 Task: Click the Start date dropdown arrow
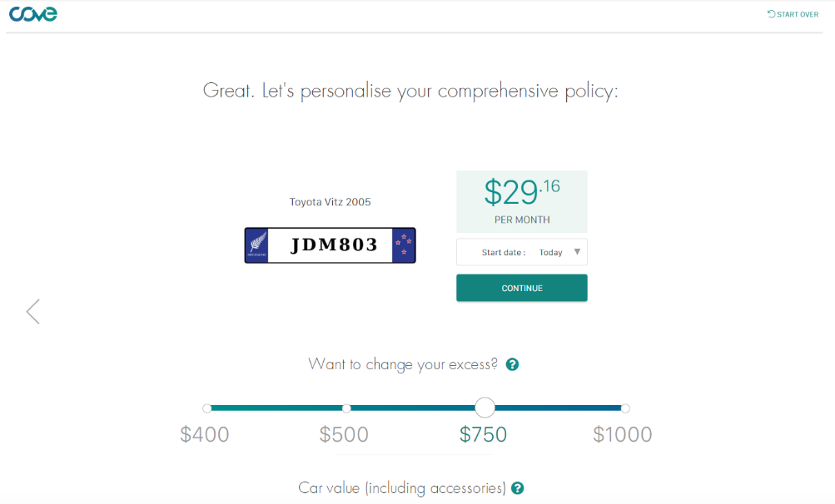(x=578, y=252)
